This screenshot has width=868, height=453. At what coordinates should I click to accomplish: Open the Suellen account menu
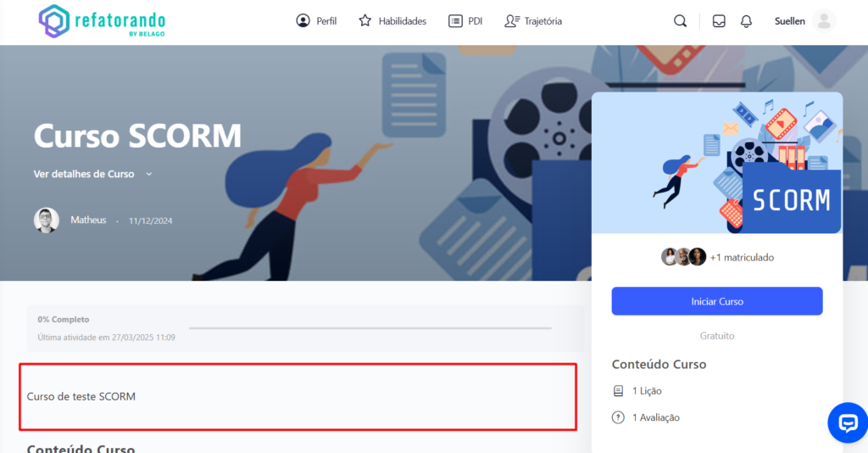tap(789, 21)
